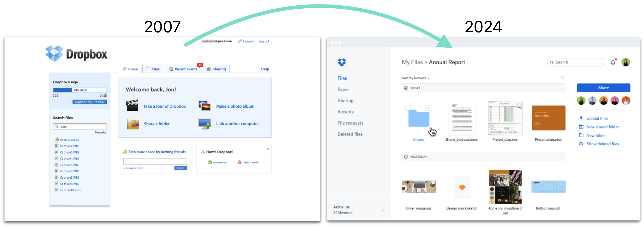
Task: Click the blue Share button
Action: click(x=603, y=88)
